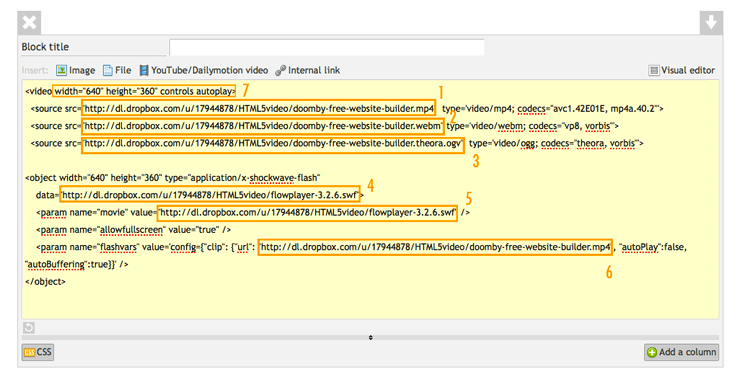
Task: Click the opening video tag line
Action: click(x=130, y=91)
